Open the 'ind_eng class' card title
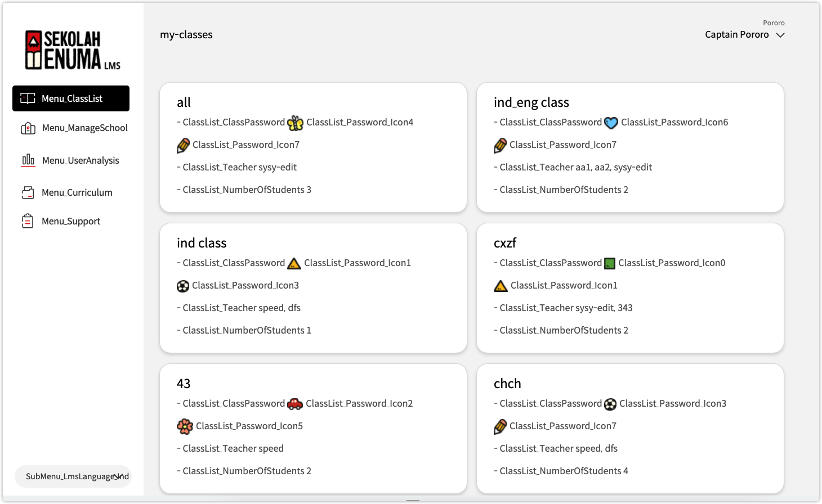This screenshot has width=822, height=504. [x=531, y=102]
